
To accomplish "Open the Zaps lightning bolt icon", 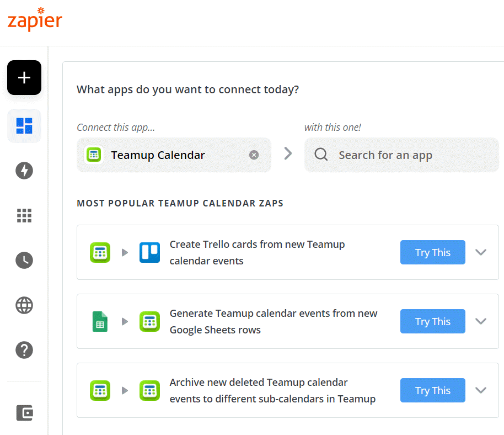I will click(24, 171).
